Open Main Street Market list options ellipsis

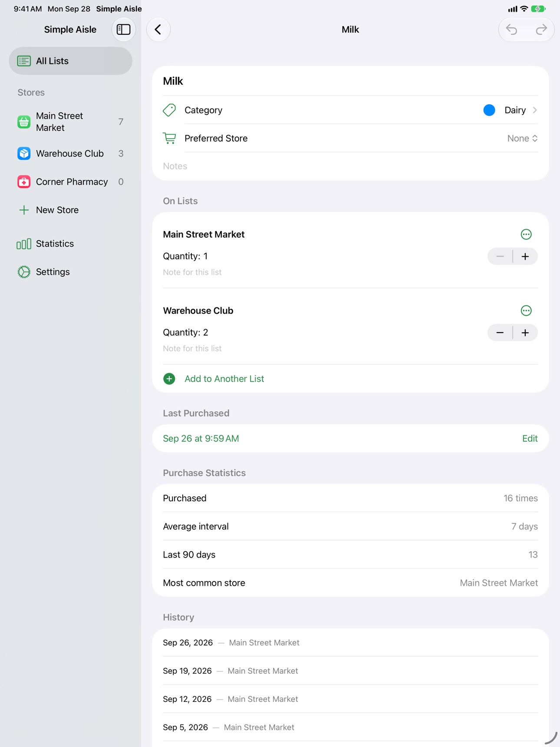[526, 235]
